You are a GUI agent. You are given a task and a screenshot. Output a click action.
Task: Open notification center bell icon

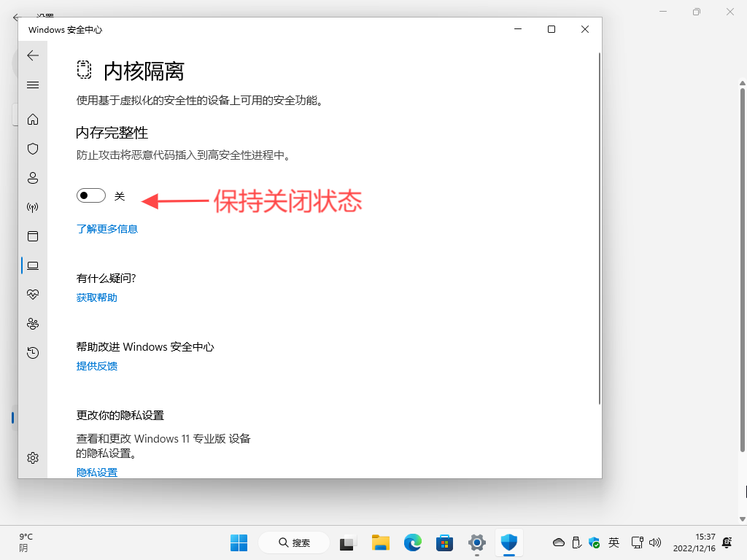pyautogui.click(x=727, y=542)
